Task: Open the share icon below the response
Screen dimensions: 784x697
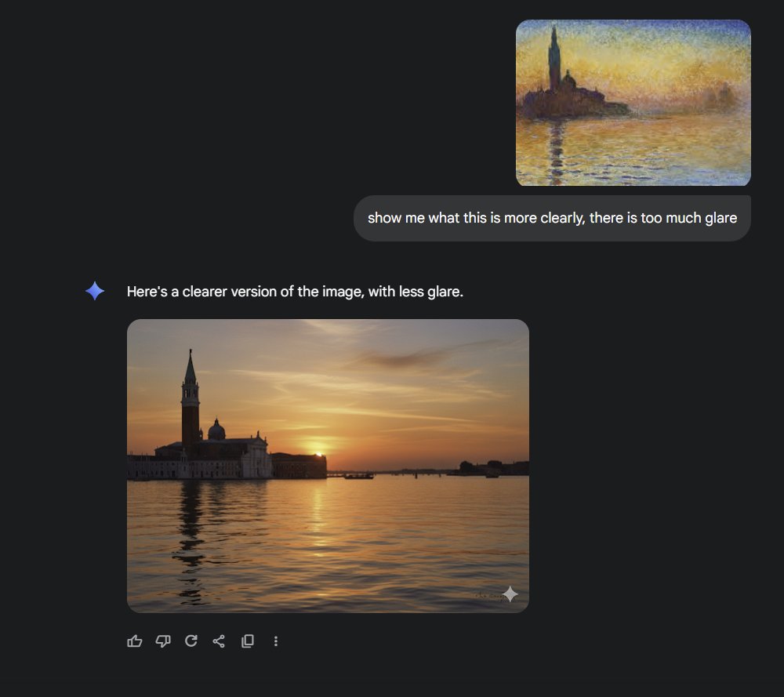Action: [219, 641]
